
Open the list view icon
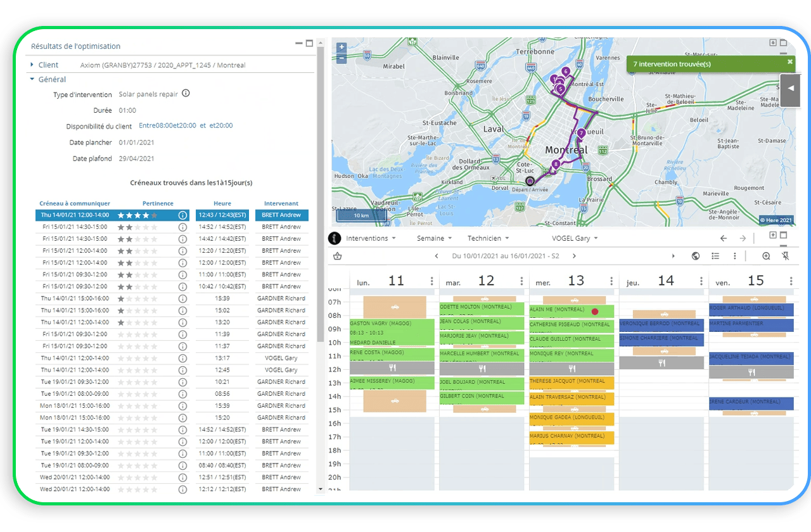point(715,256)
